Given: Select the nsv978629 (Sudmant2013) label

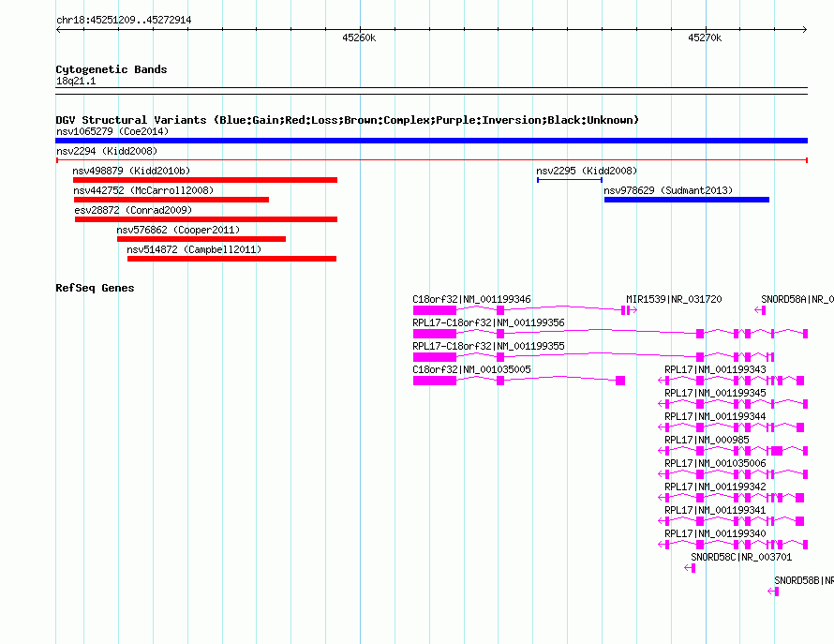Looking at the screenshot, I should (x=668, y=190).
